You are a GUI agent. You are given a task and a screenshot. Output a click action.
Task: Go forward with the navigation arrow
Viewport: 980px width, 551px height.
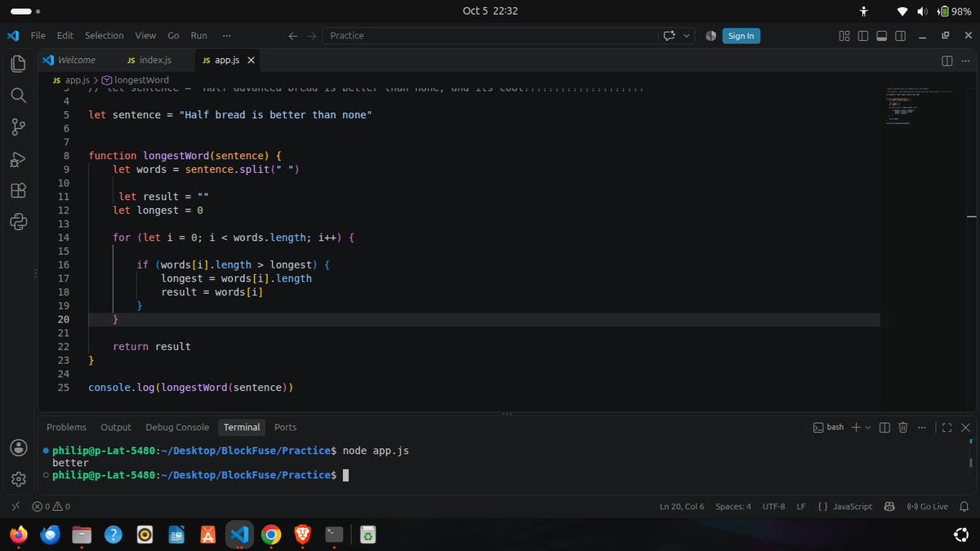point(311,36)
